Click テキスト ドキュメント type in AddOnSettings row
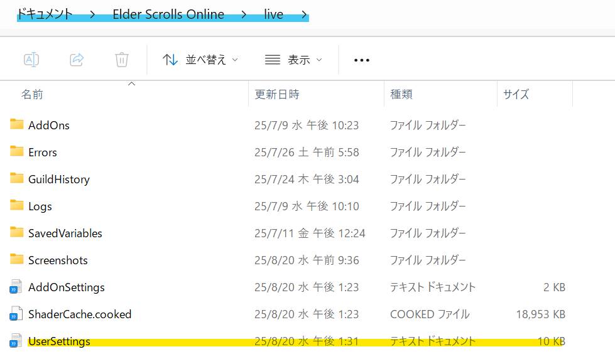This screenshot has width=615, height=364. (x=433, y=287)
